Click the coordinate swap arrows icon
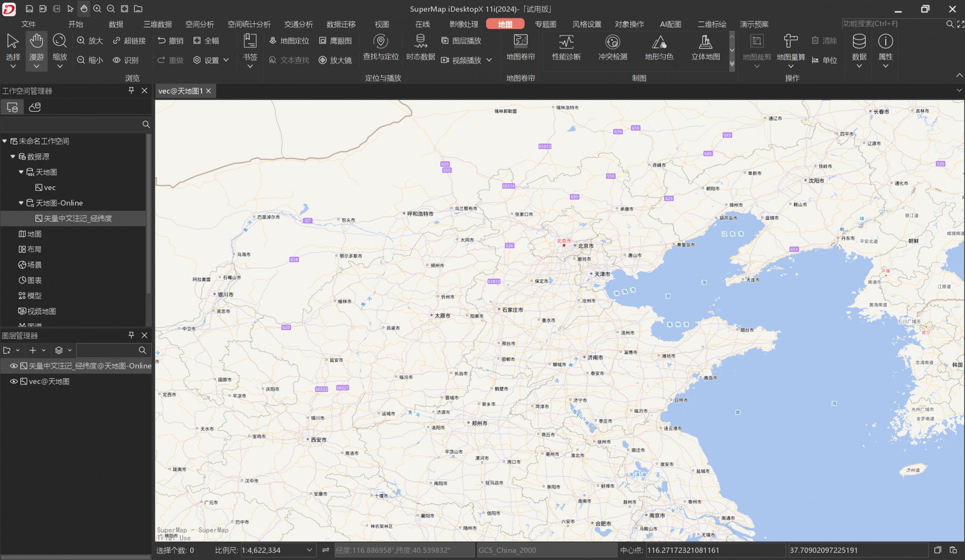The height and width of the screenshot is (560, 965). click(x=326, y=550)
